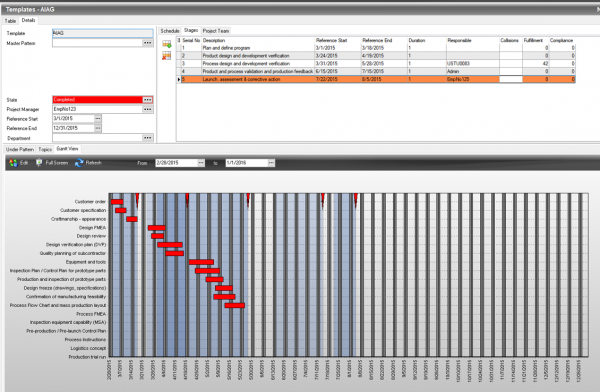This screenshot has height=392, width=600.
Task: Open Project Manager lookup ellipsis button
Action: point(147,109)
